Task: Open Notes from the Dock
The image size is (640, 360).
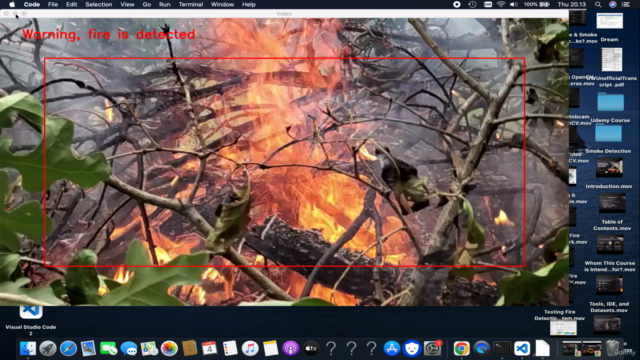Action: click(270, 349)
